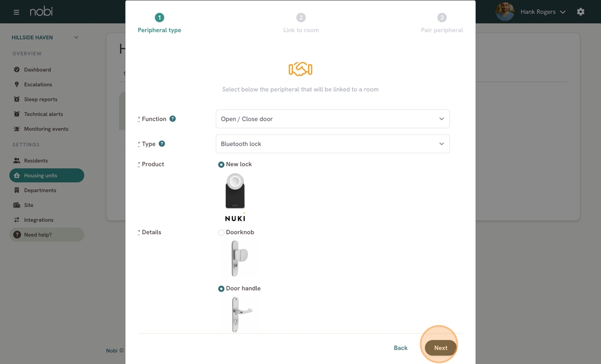This screenshot has width=601, height=364.
Task: Open the Hank Rogers user menu
Action: pos(531,12)
